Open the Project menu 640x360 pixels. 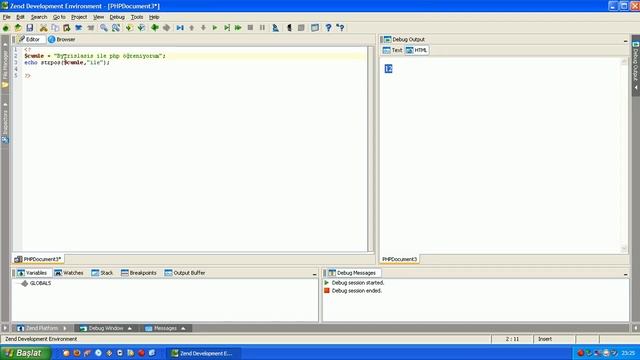79,17
